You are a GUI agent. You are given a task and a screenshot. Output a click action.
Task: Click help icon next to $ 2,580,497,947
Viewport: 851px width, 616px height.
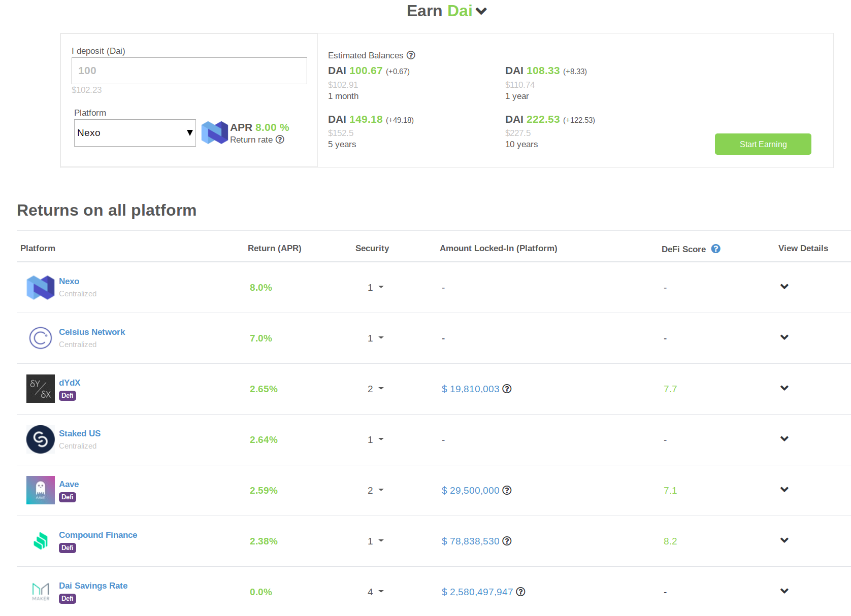click(520, 592)
